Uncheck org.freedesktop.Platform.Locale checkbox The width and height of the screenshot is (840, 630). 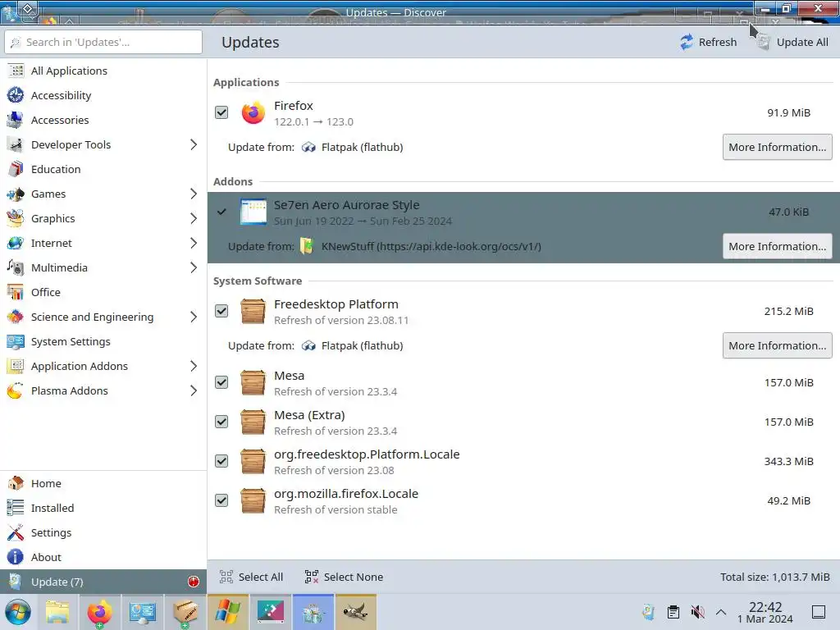pos(221,461)
